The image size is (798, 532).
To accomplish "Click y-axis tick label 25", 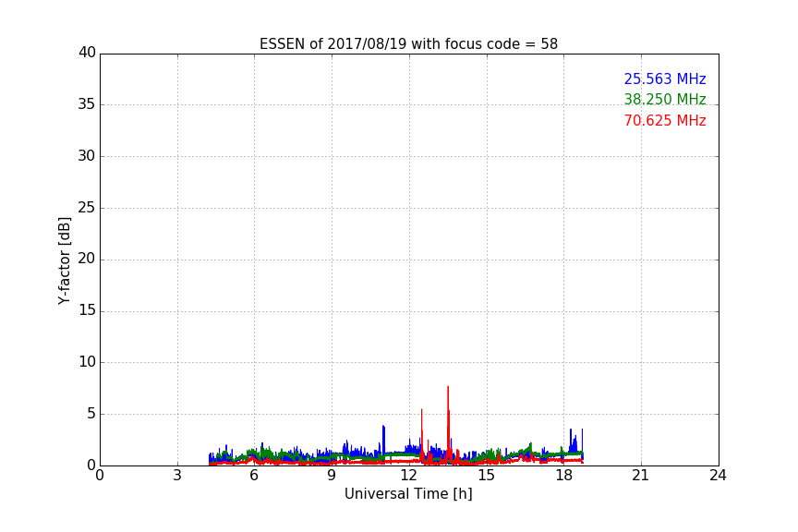I will [x=87, y=208].
